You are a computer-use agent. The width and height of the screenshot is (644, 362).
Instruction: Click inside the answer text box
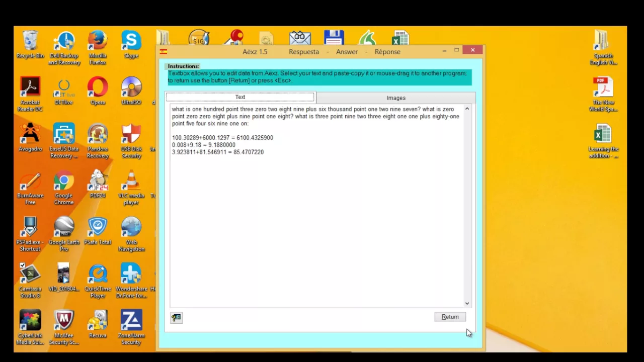pyautogui.click(x=316, y=206)
